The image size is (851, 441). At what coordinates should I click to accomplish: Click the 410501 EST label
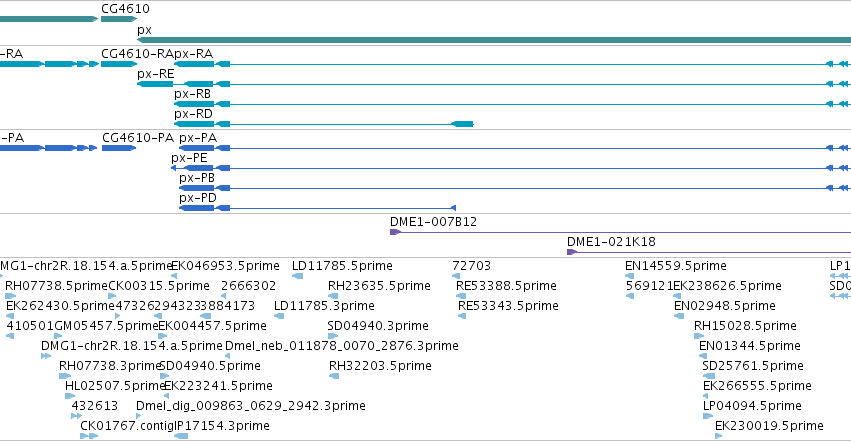[x=30, y=326]
